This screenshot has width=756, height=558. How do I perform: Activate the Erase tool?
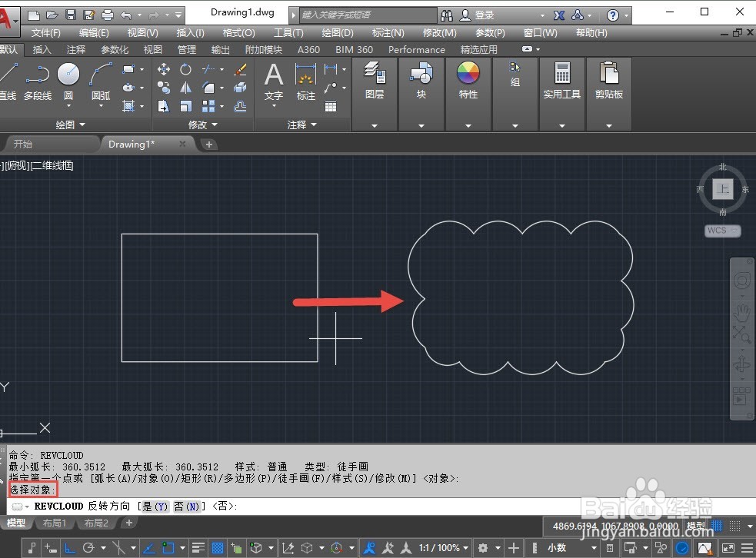pos(240,69)
